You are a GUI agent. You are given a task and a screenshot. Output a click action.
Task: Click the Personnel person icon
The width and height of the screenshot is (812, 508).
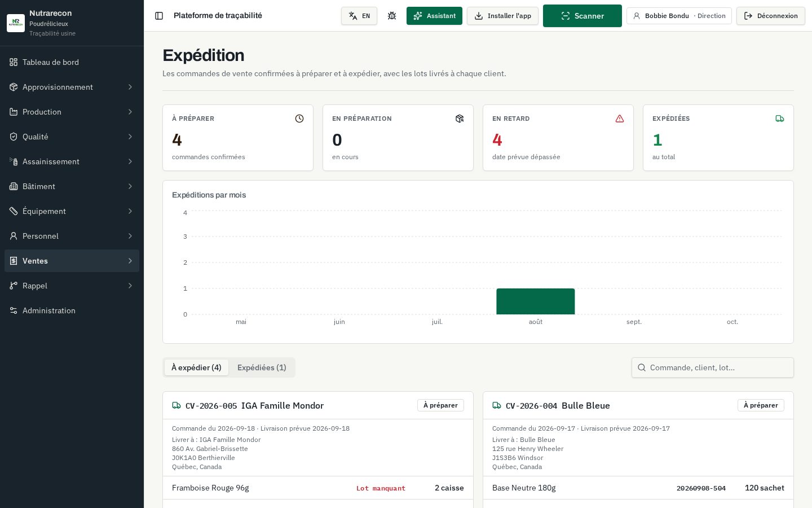14,236
